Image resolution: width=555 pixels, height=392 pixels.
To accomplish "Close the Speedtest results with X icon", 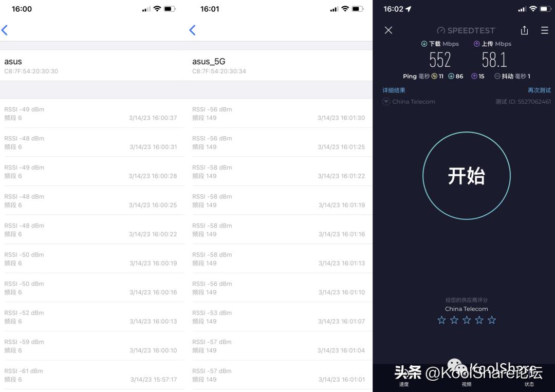I will [388, 30].
